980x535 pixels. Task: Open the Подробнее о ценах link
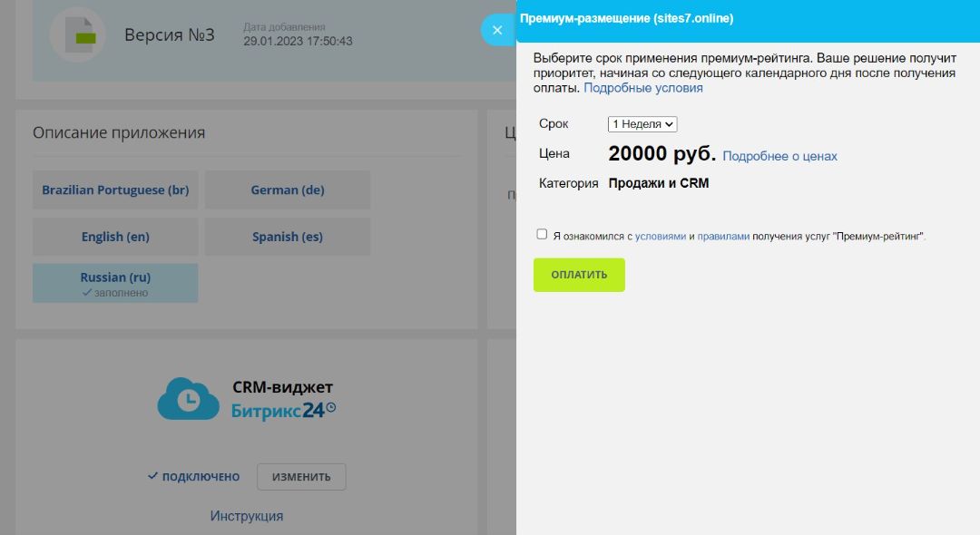coord(779,156)
